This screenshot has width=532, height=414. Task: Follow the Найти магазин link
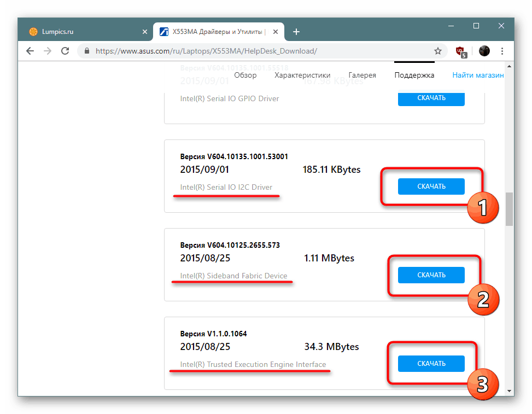[478, 75]
